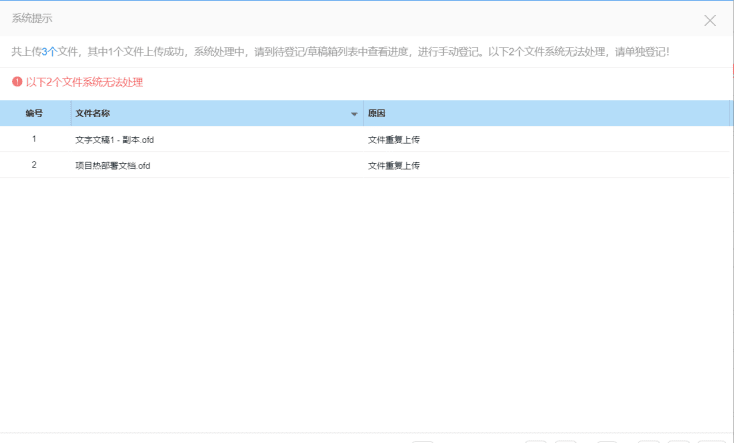Click the 系统提示 dialog title
The width and height of the screenshot is (735, 443).
click(x=32, y=18)
